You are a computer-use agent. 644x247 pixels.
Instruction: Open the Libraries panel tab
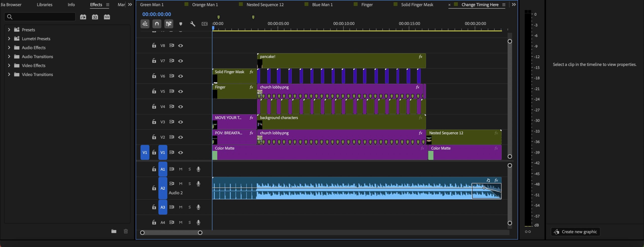click(45, 5)
